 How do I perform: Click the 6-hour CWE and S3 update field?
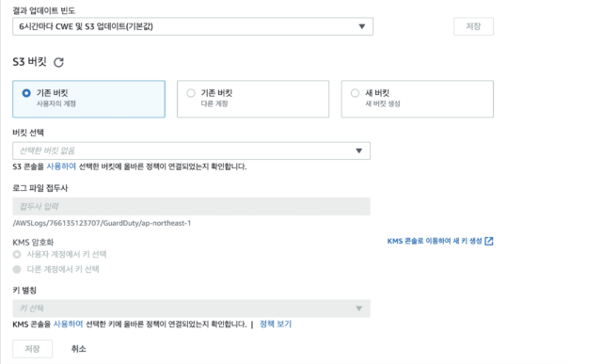tap(193, 26)
